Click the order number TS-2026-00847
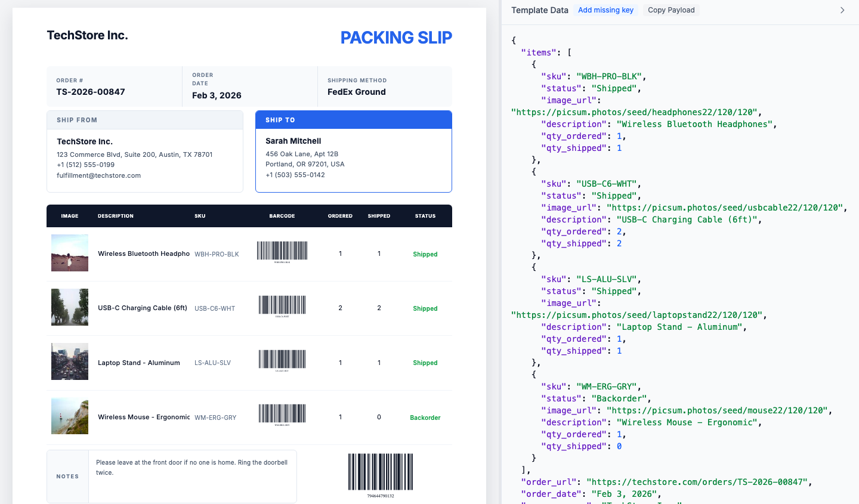The width and height of the screenshot is (859, 504). (91, 92)
